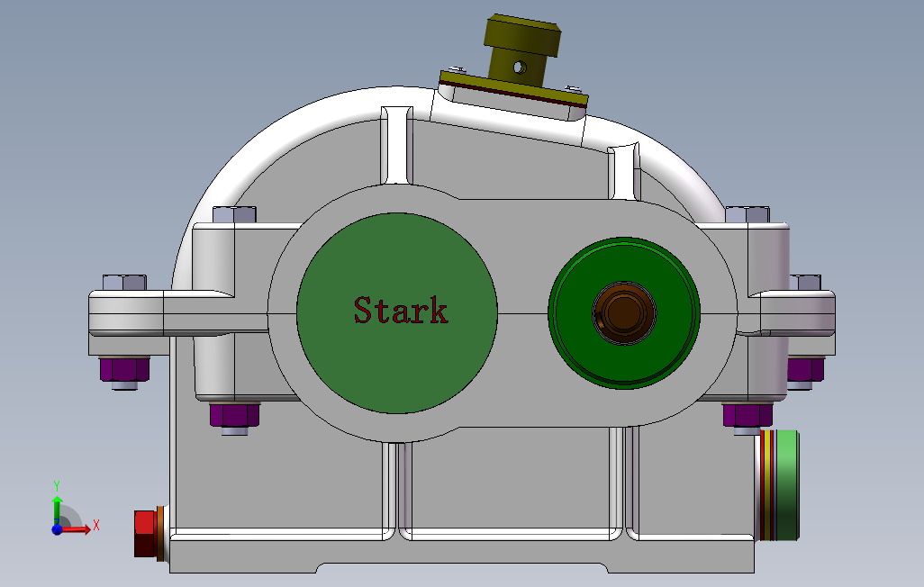Select the orange washer beside red plug
Screen dimensions: 924x587
159,534
